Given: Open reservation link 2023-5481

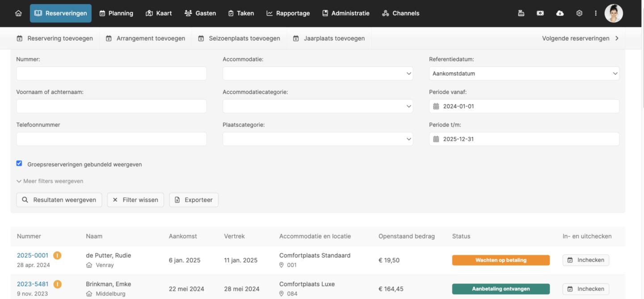Looking at the screenshot, I should [33, 284].
